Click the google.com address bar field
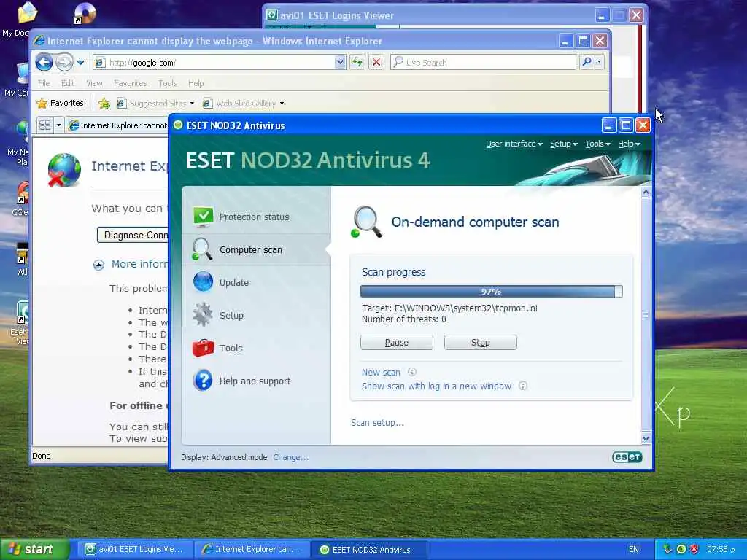Screen dimensions: 747x560 [x=219, y=63]
